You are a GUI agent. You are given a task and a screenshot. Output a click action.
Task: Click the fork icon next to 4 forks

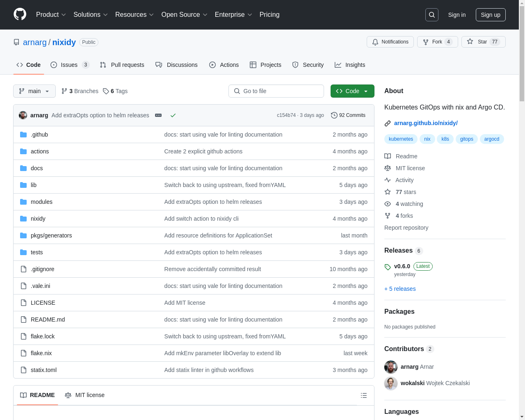point(388,216)
